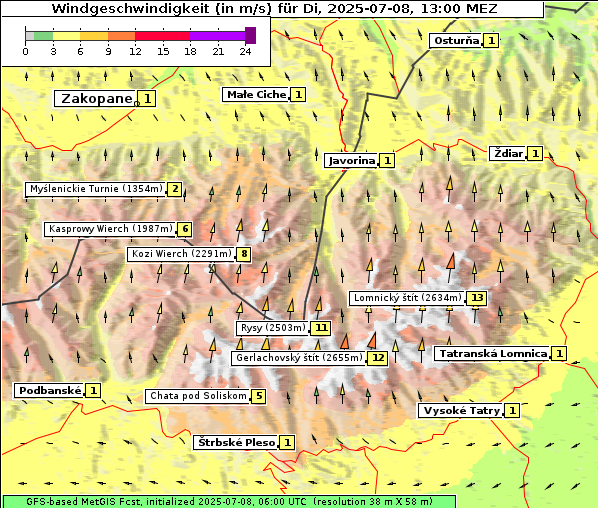The height and width of the screenshot is (508, 598).
Task: Click the Ždiar station label
Action: 508,154
